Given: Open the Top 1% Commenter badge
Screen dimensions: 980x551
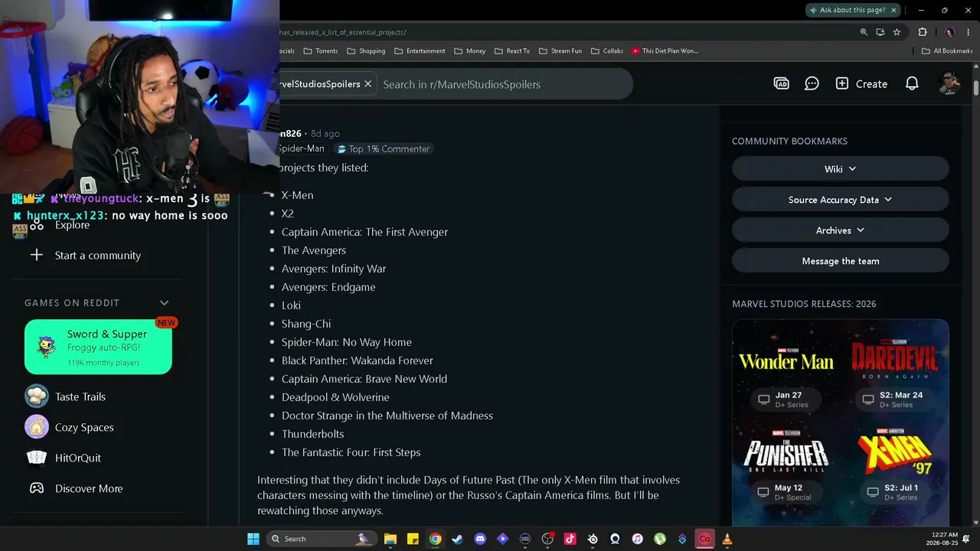Looking at the screenshot, I should click(384, 149).
